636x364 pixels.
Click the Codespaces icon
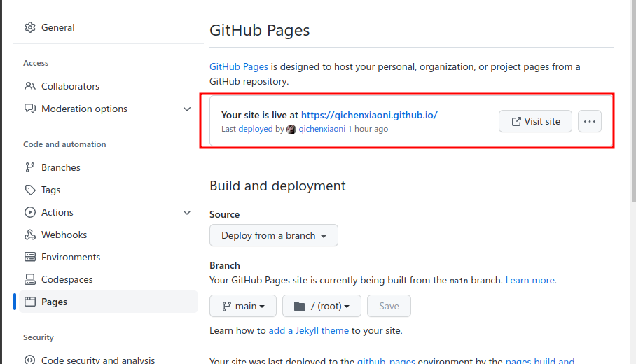pos(29,279)
